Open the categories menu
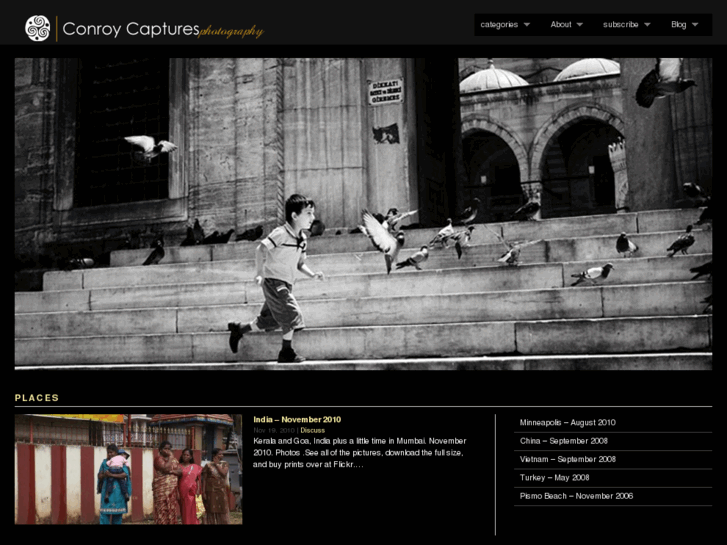Screen dimensions: 727x545 click(499, 25)
